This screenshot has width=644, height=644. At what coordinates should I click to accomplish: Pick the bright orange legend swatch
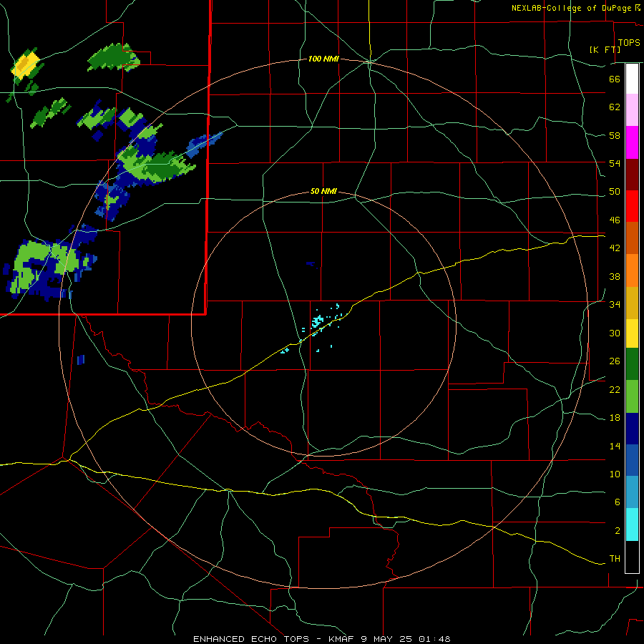click(632, 270)
